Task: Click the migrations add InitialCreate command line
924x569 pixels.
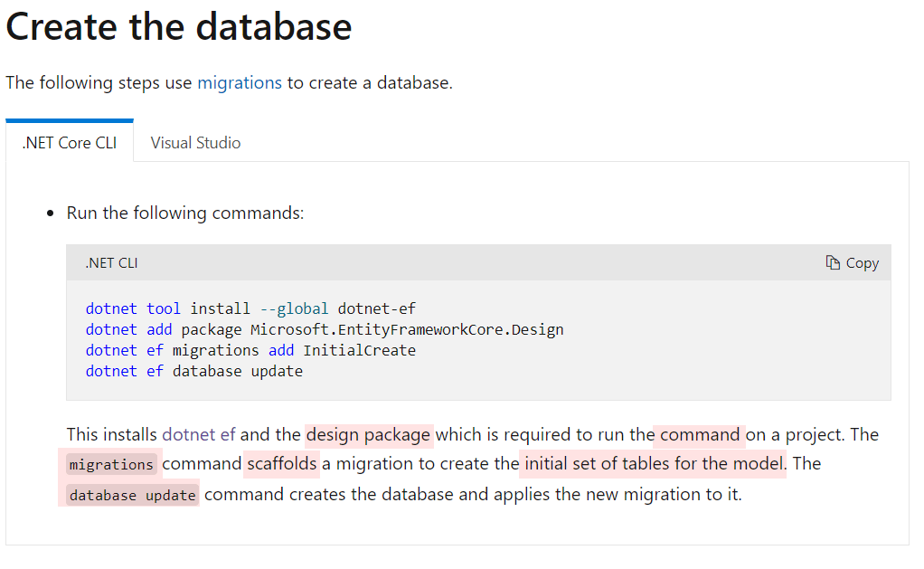Action: (x=250, y=350)
